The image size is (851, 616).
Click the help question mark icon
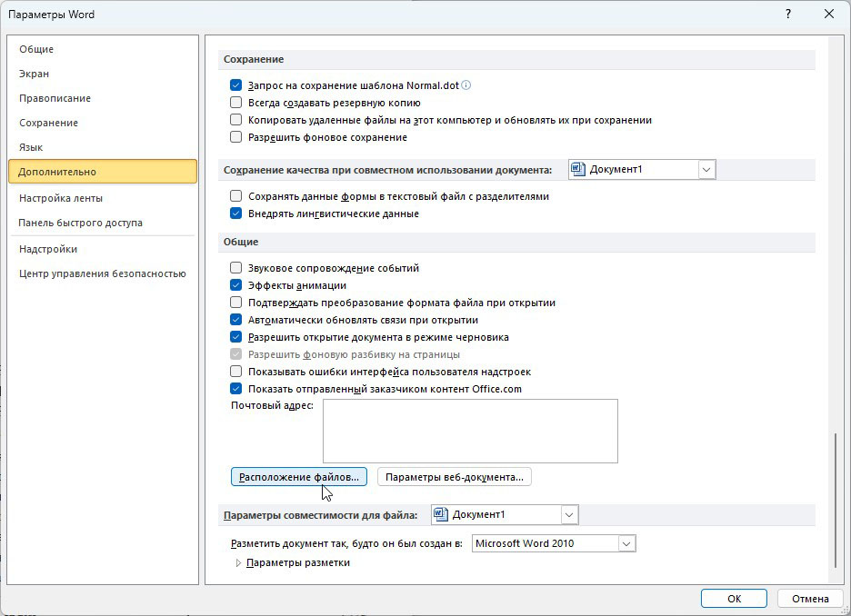(786, 15)
